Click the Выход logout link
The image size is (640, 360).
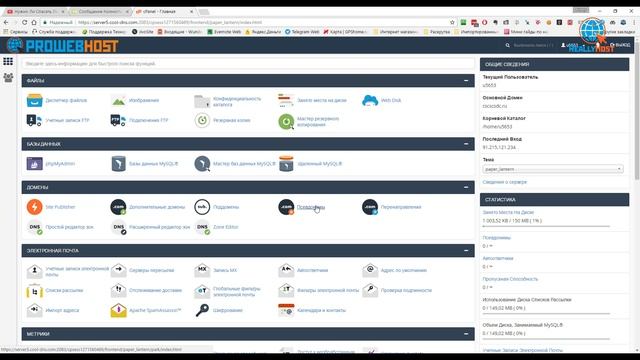click(620, 45)
